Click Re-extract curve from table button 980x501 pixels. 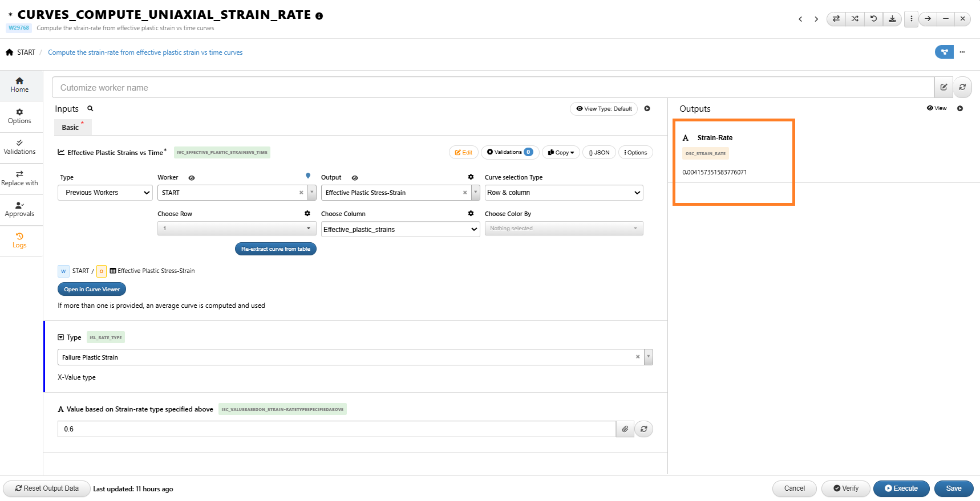(x=276, y=249)
